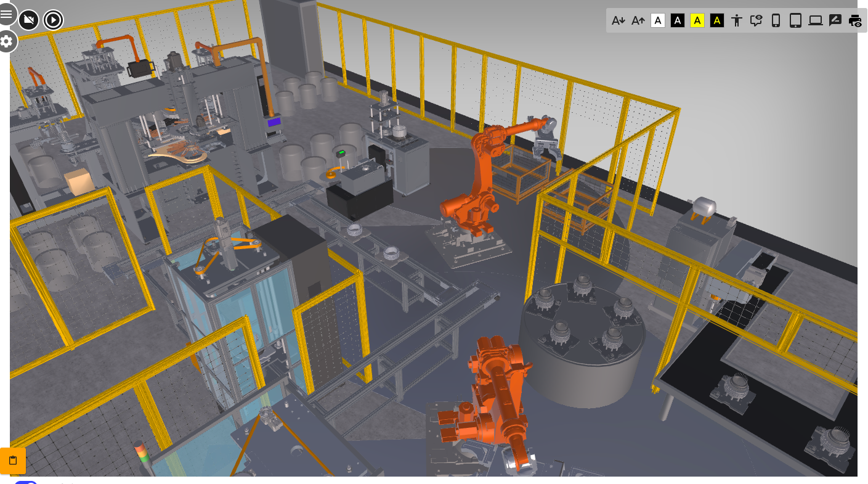The width and height of the screenshot is (868, 484).
Task: Switch to smartphone view
Action: 776,20
